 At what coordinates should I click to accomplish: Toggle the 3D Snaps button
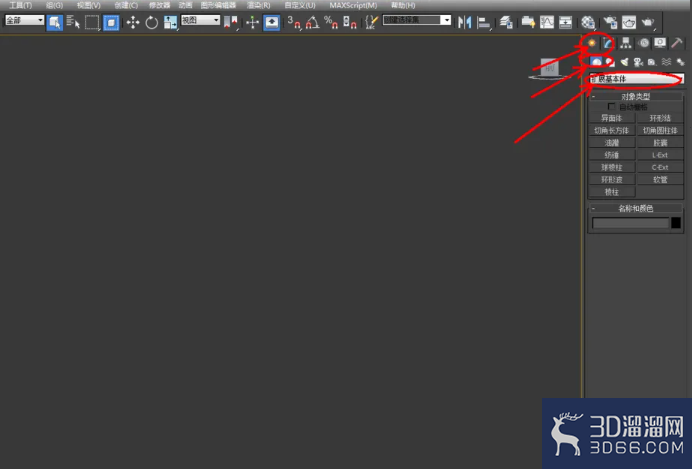point(294,22)
